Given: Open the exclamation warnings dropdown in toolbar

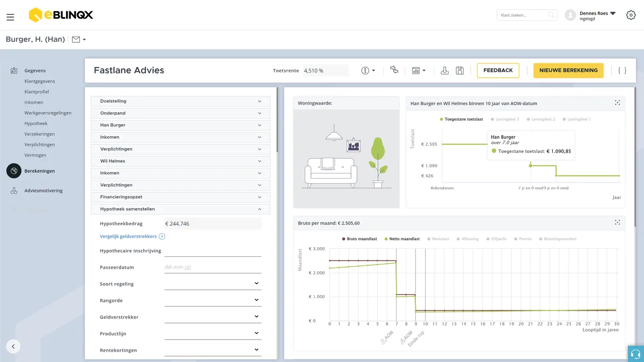Looking at the screenshot, I should [368, 70].
